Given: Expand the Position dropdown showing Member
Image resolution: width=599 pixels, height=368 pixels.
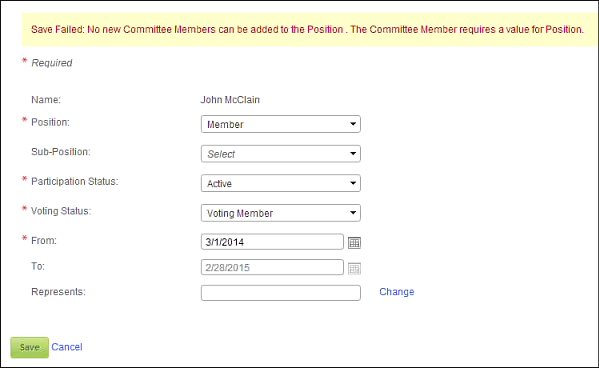Looking at the screenshot, I should click(280, 124).
